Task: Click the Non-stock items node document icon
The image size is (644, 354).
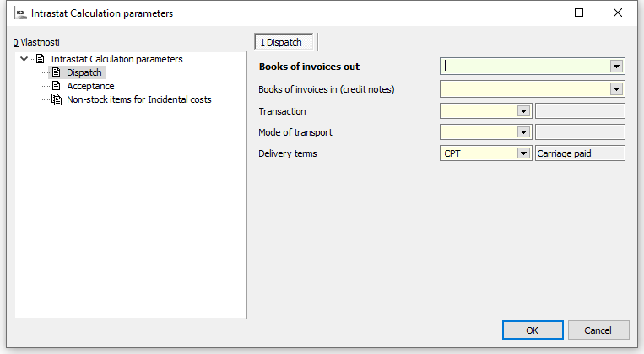Action: pyautogui.click(x=57, y=99)
